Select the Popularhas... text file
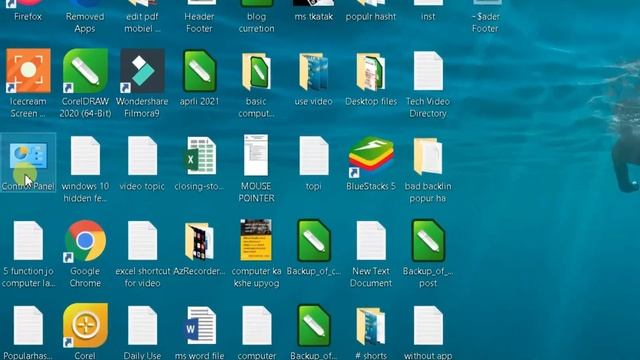This screenshot has height=360, width=640. pos(28,326)
